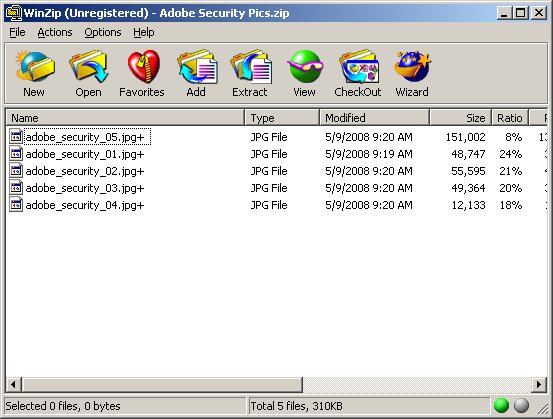The image size is (553, 419).
Task: Click the size value 151,002
Action: [x=466, y=137]
